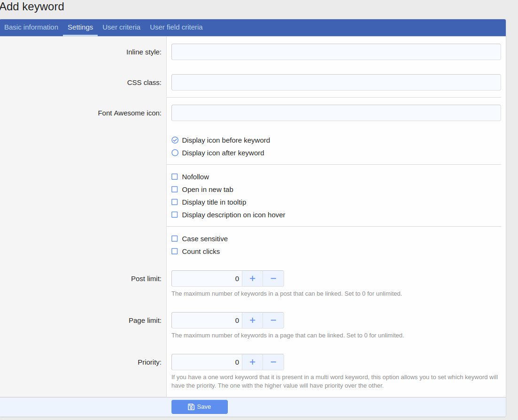
Task: Increase Priority with plus icon
Action: (x=252, y=362)
